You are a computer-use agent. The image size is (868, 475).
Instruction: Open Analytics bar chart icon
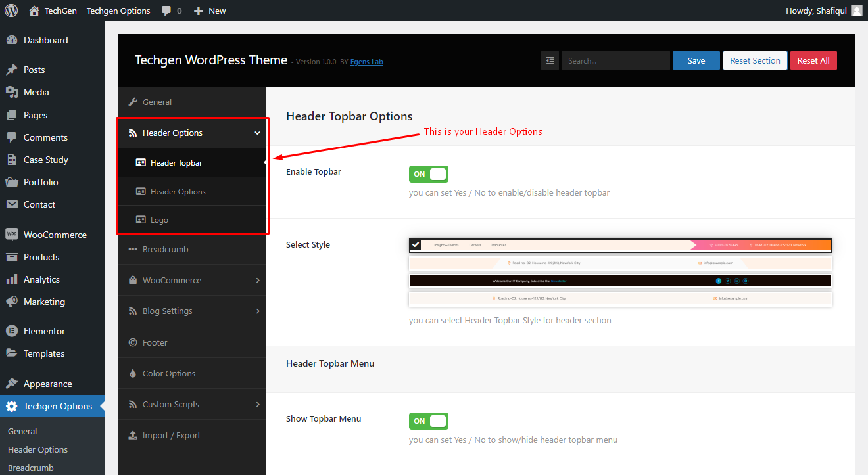(x=11, y=279)
